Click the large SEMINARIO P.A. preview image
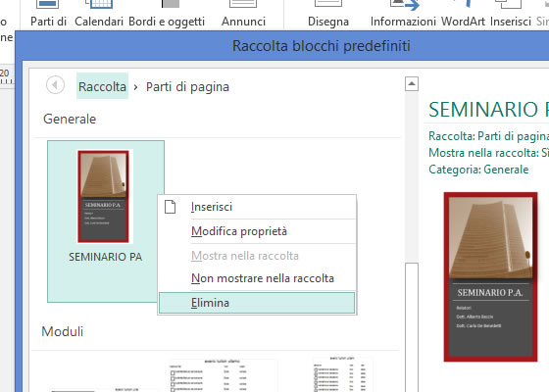This screenshot has height=392, width=549. (x=490, y=276)
